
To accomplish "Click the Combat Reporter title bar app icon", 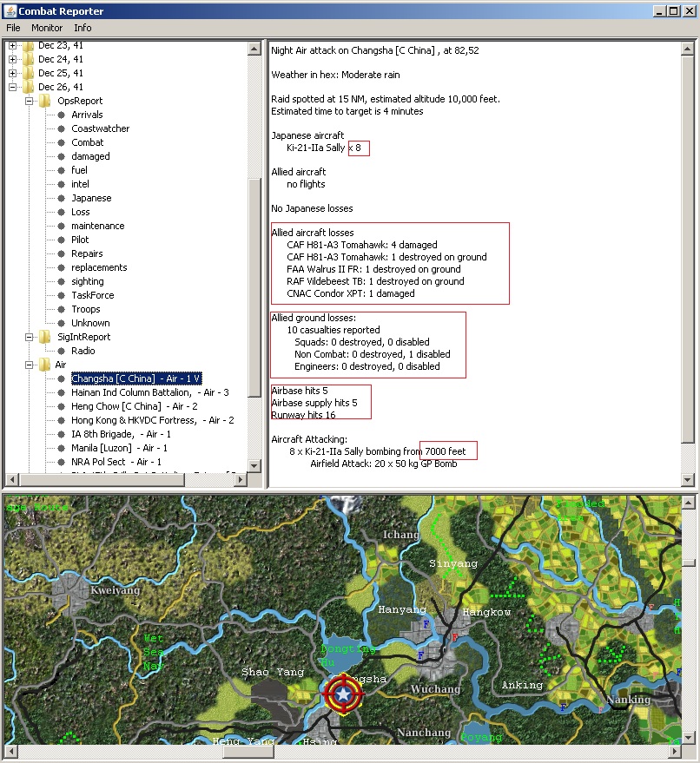I will tap(10, 10).
